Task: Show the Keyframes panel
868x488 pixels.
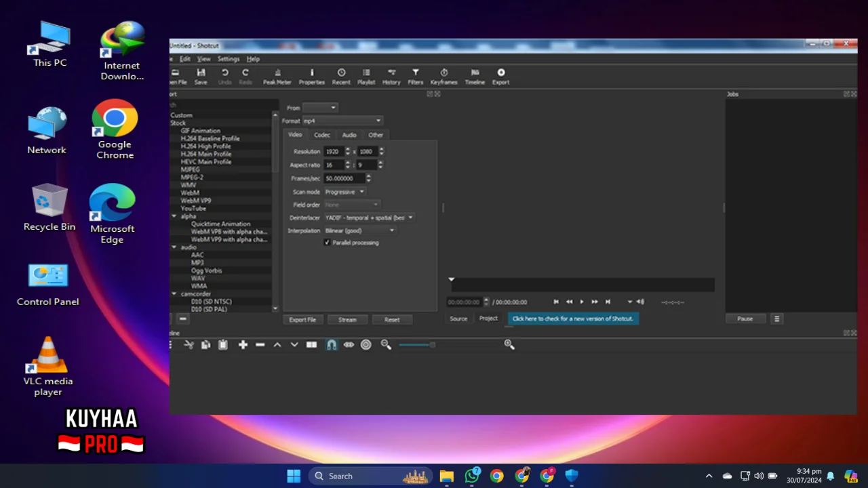Action: click(x=444, y=77)
